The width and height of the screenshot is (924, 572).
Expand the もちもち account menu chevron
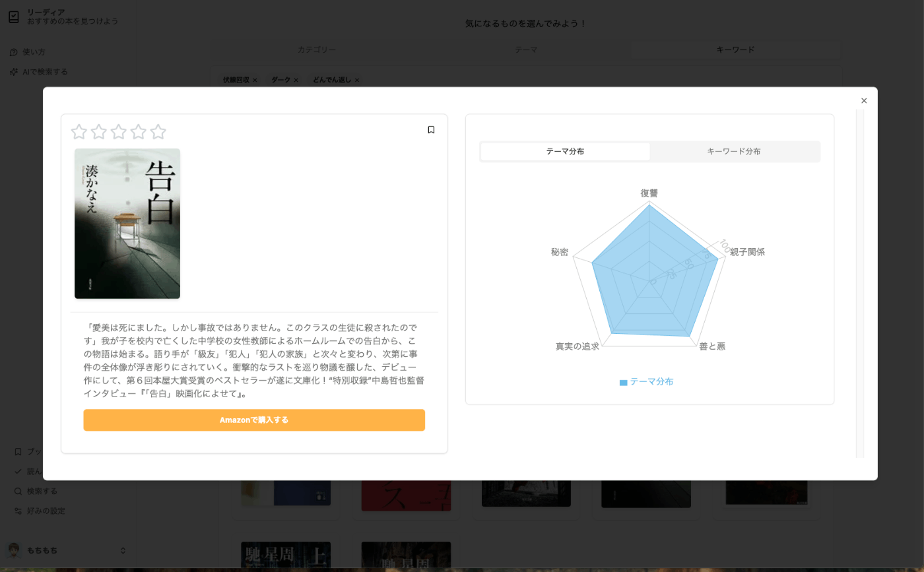pyautogui.click(x=123, y=550)
